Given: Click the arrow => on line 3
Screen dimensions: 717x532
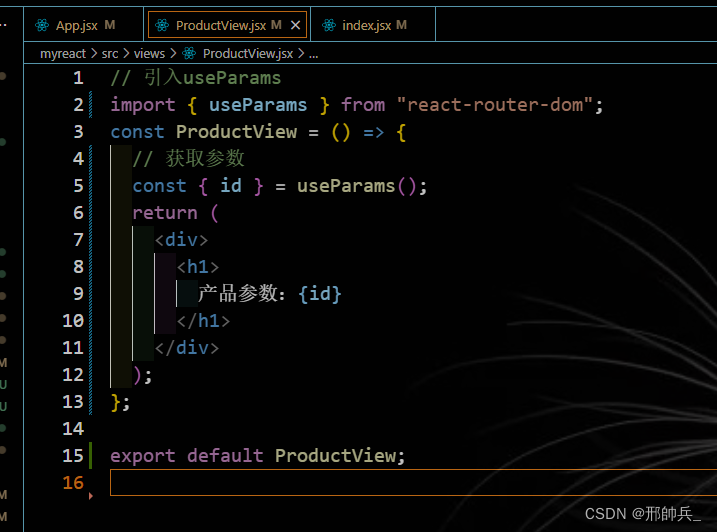Looking at the screenshot, I should pos(373,132).
